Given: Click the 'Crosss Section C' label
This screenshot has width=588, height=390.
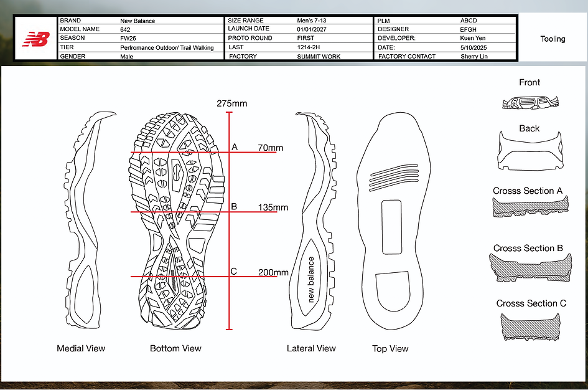Looking at the screenshot, I should pyautogui.click(x=531, y=303).
